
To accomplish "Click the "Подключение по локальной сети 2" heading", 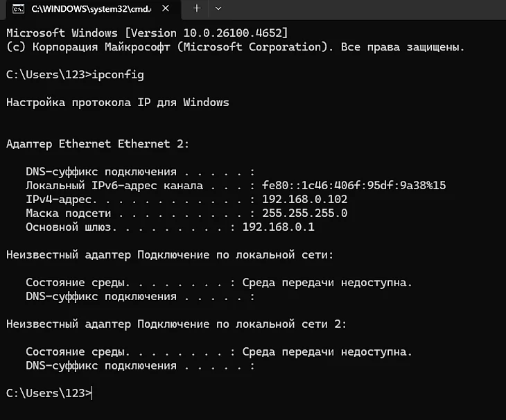I will coord(242,324).
